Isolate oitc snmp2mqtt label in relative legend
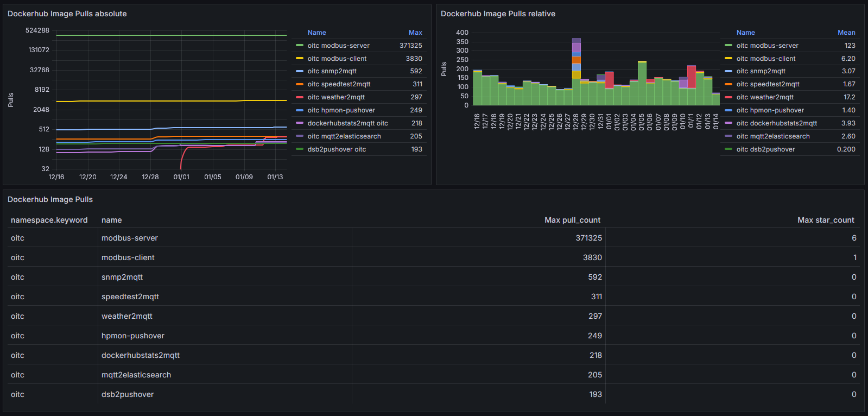This screenshot has height=416, width=868. 761,71
